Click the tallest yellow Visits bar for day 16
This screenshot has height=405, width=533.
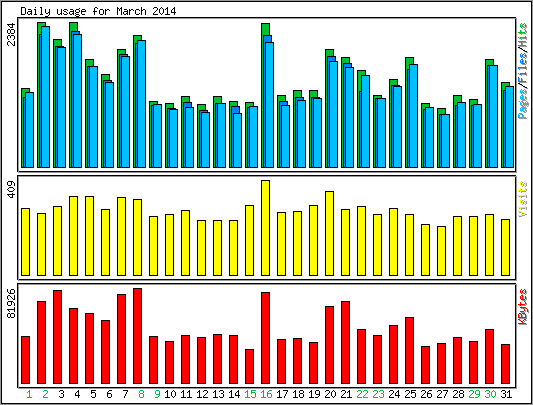pyautogui.click(x=265, y=228)
